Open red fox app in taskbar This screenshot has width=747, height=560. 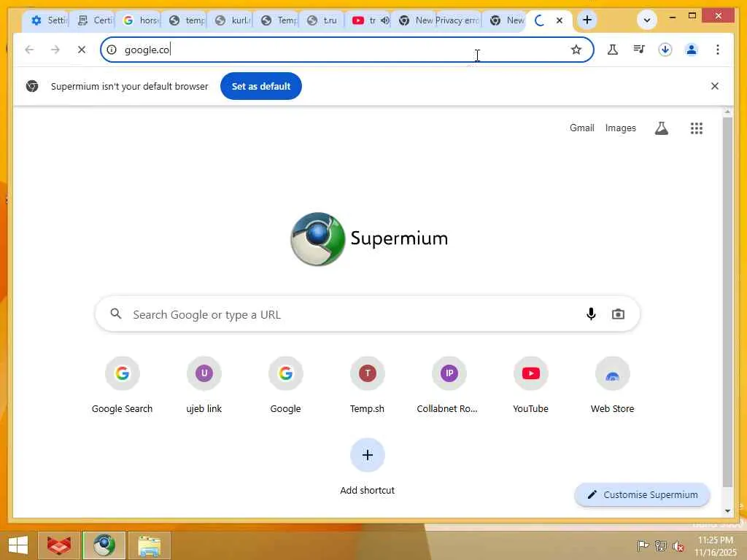tap(58, 545)
